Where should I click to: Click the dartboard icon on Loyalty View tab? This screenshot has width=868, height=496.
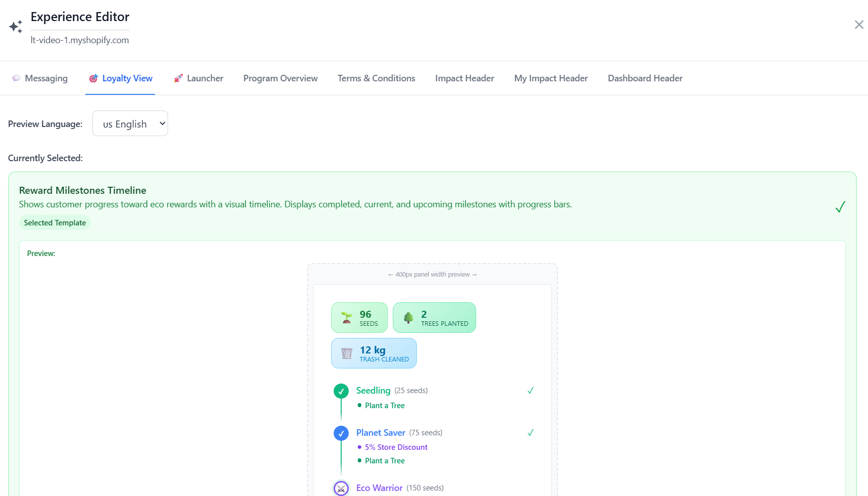(x=93, y=78)
